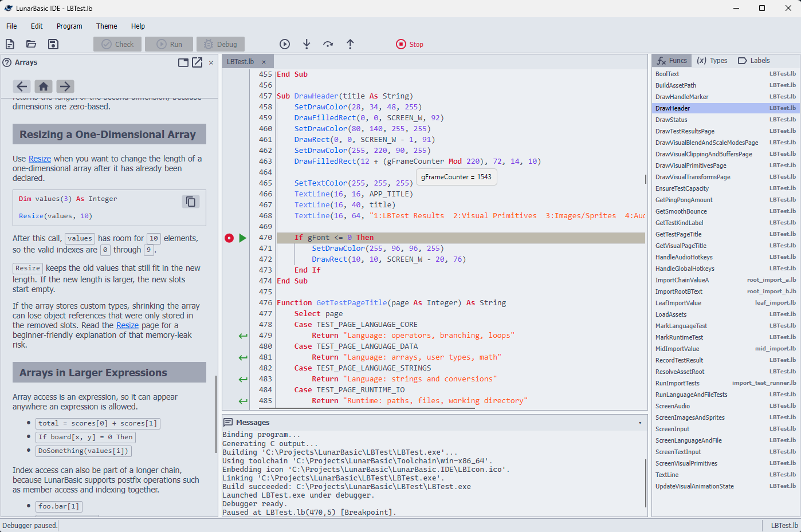Create a new file
801x532 pixels.
click(10, 44)
